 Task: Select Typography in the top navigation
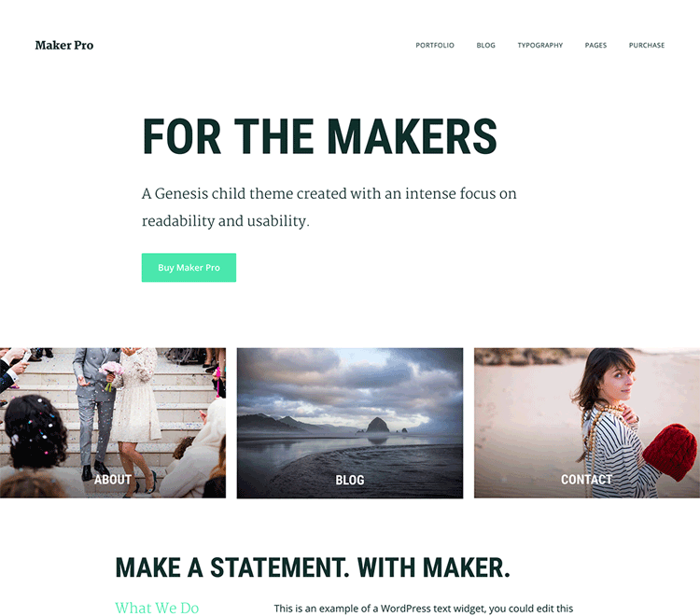pos(539,45)
